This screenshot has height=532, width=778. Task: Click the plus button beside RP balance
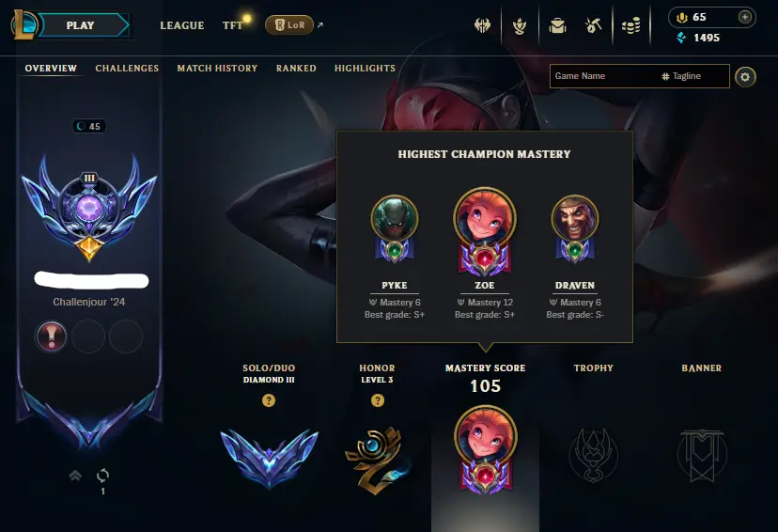pyautogui.click(x=745, y=17)
